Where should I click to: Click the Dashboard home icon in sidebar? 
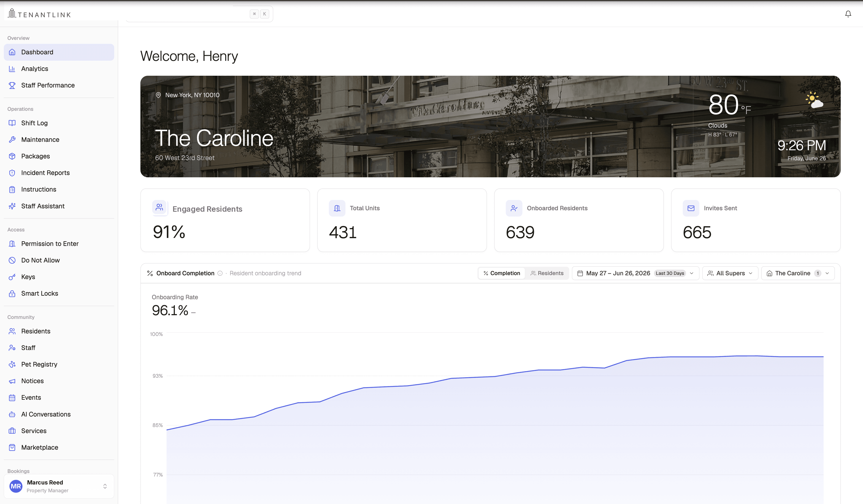coord(12,52)
